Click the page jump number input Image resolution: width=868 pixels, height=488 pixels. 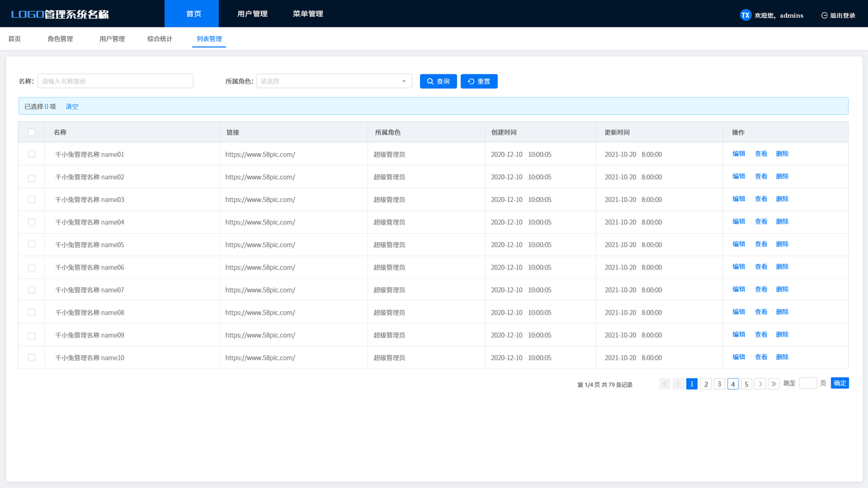pos(808,383)
